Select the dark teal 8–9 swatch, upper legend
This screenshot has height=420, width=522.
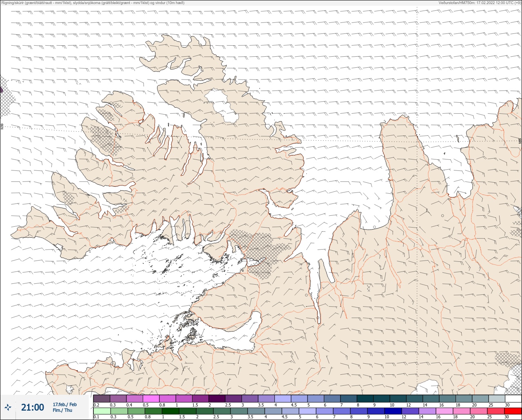(x=365, y=398)
